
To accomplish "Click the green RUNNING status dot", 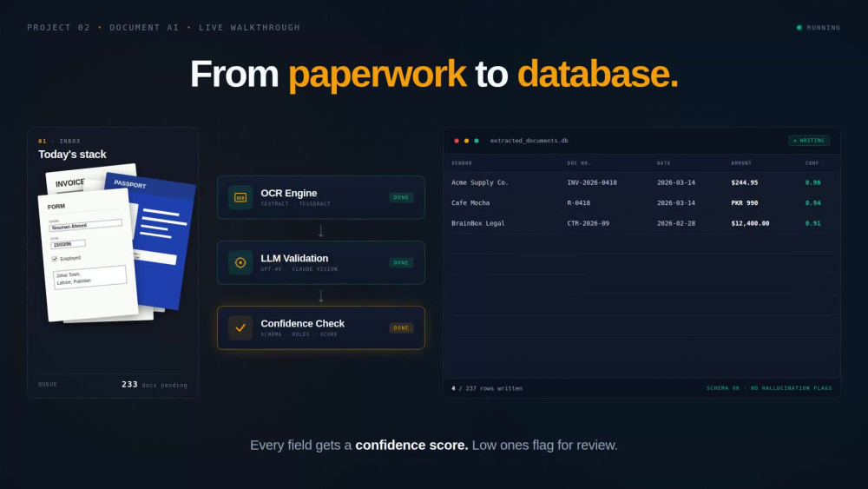I will coord(799,28).
